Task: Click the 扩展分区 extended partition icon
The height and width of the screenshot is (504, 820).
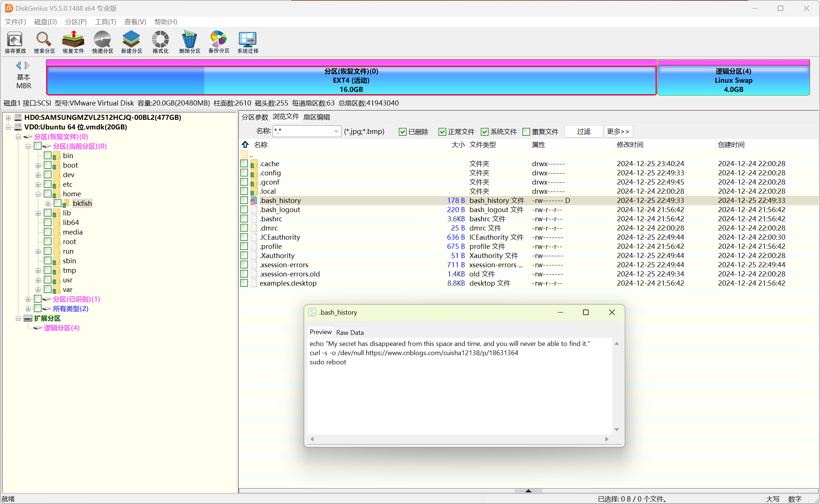Action: [28, 318]
